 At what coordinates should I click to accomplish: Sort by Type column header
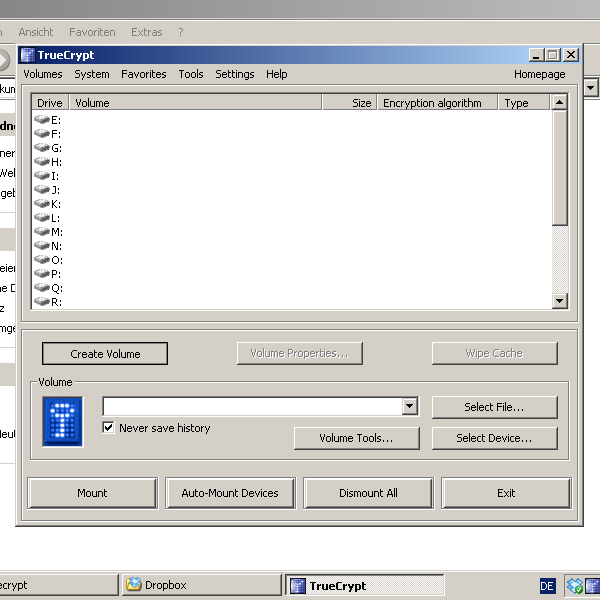tap(524, 103)
